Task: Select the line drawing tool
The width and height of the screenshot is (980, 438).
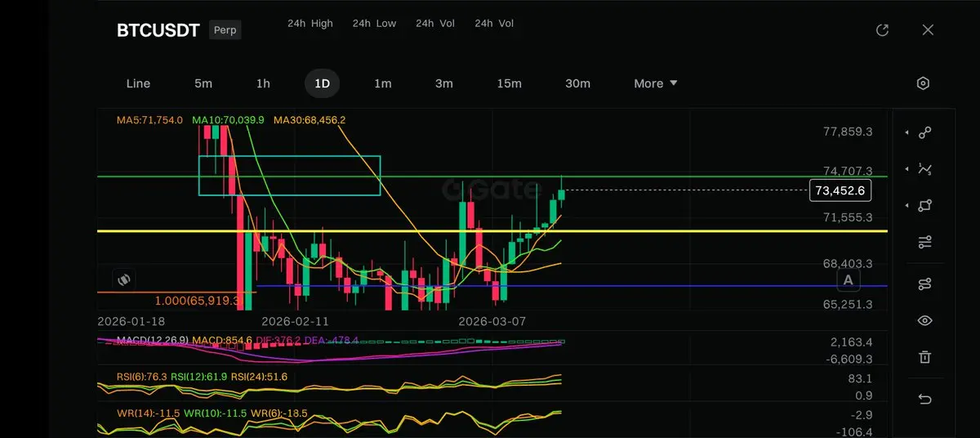Action: tap(924, 132)
